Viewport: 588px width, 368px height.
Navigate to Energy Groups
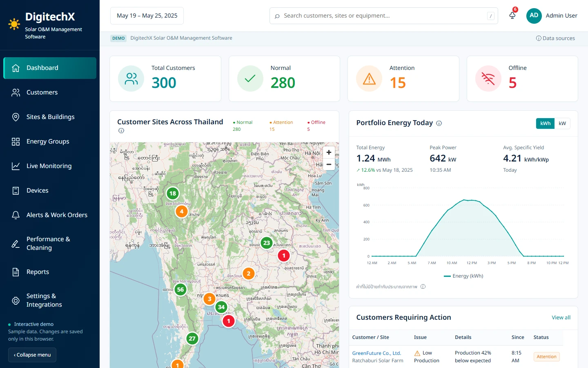pyautogui.click(x=50, y=141)
